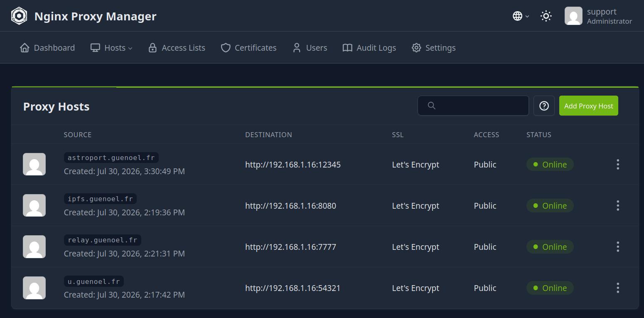
Task: Click the DESTINATION column header
Action: (x=268, y=135)
